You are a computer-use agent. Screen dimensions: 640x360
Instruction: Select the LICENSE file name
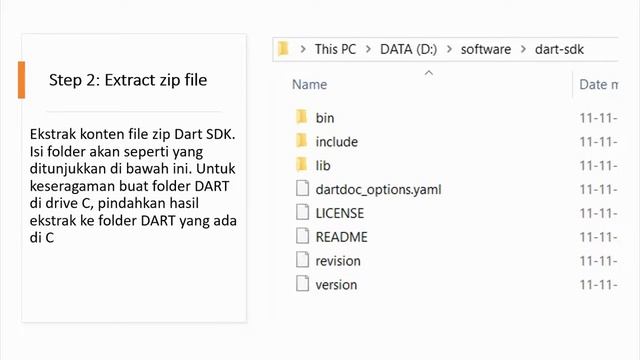click(340, 213)
